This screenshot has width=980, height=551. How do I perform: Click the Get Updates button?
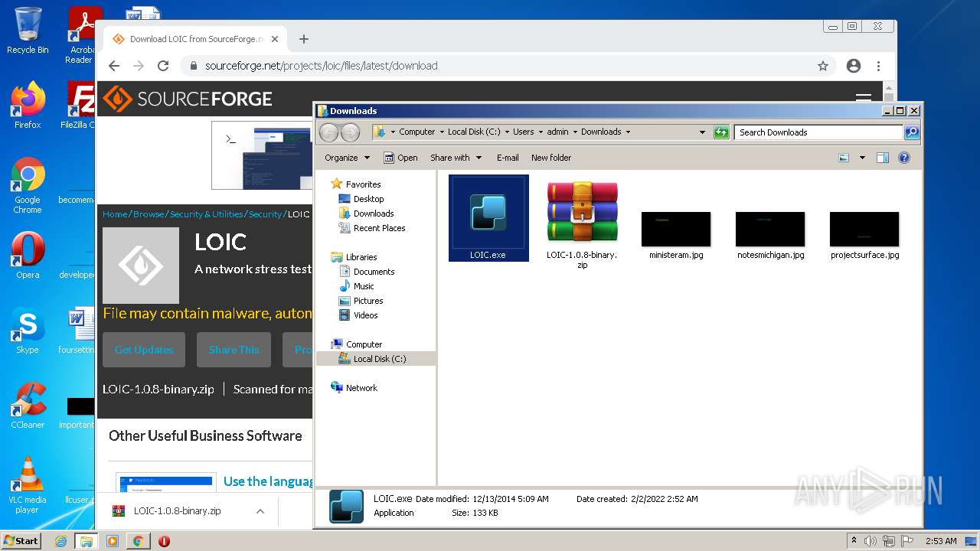[x=144, y=350]
